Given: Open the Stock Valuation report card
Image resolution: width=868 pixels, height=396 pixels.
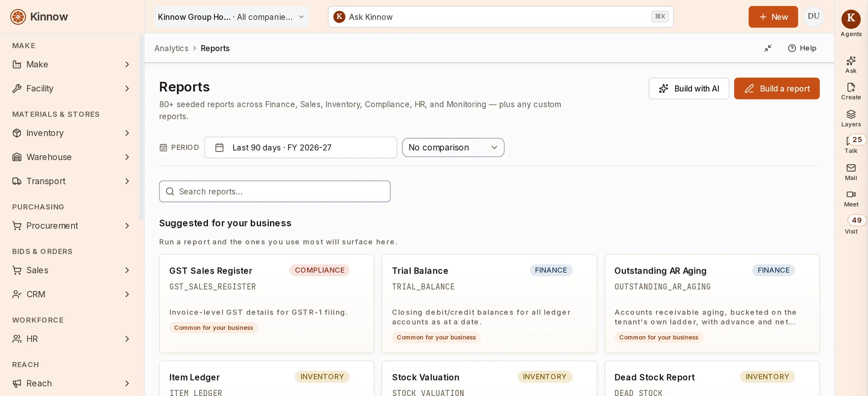Looking at the screenshot, I should 489,379.
